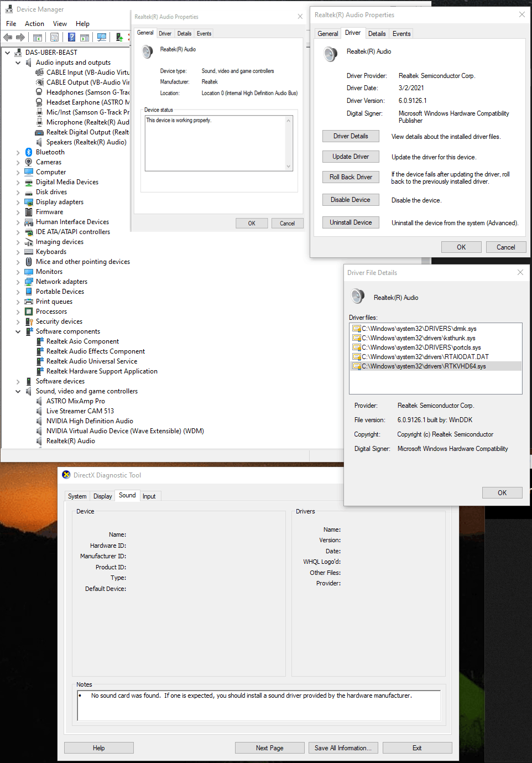Click the Forward arrow in Device Manager toolbar

(x=20, y=37)
